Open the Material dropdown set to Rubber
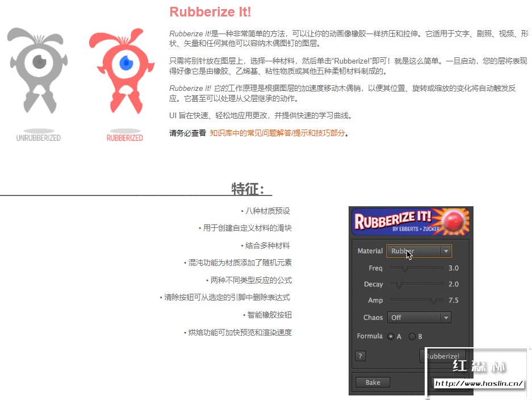 (x=419, y=251)
